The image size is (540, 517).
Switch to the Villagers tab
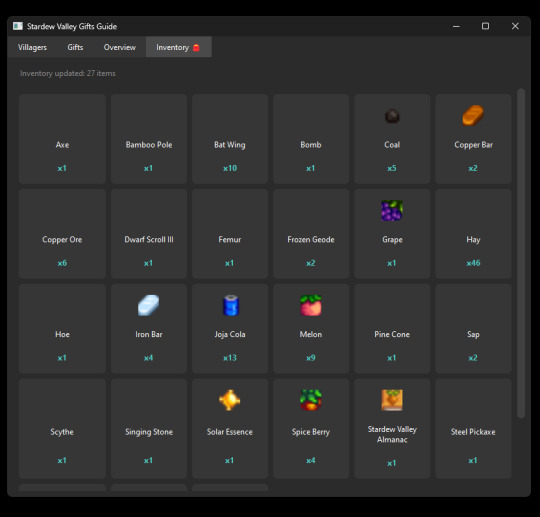click(32, 47)
